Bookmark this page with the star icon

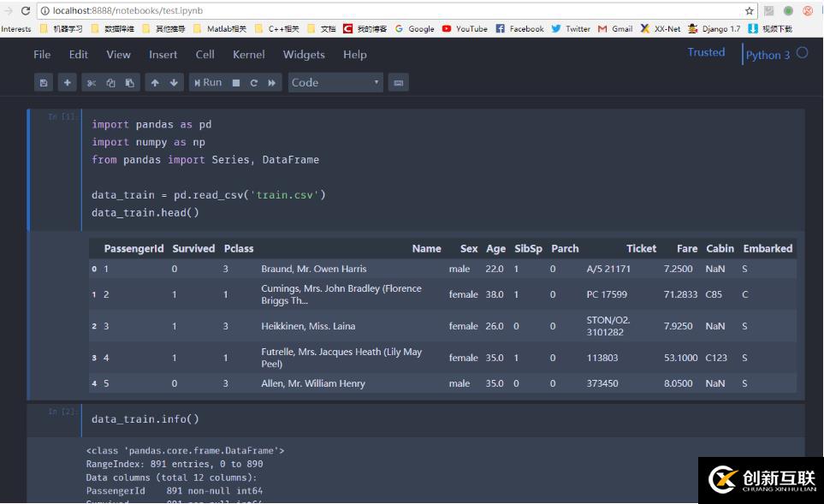coord(750,10)
